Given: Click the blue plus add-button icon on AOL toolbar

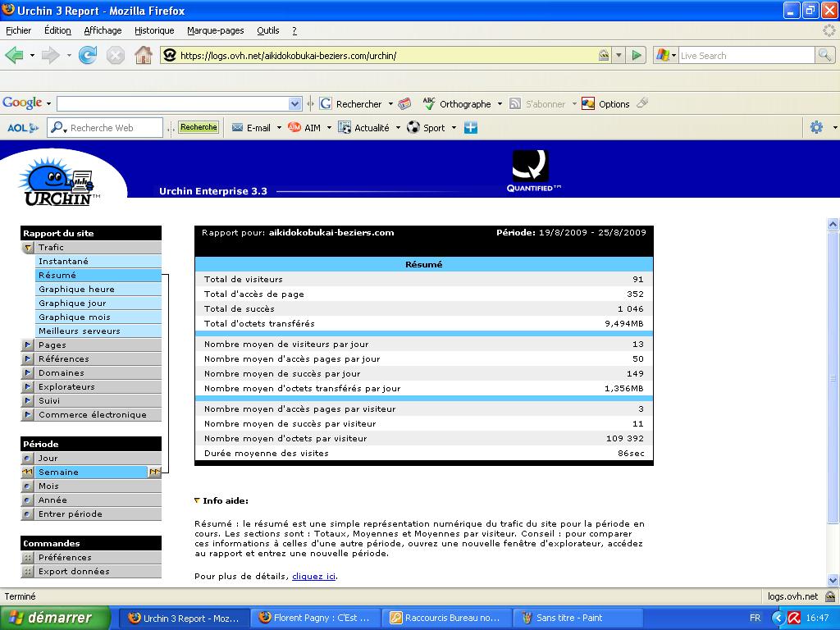Looking at the screenshot, I should tap(470, 127).
